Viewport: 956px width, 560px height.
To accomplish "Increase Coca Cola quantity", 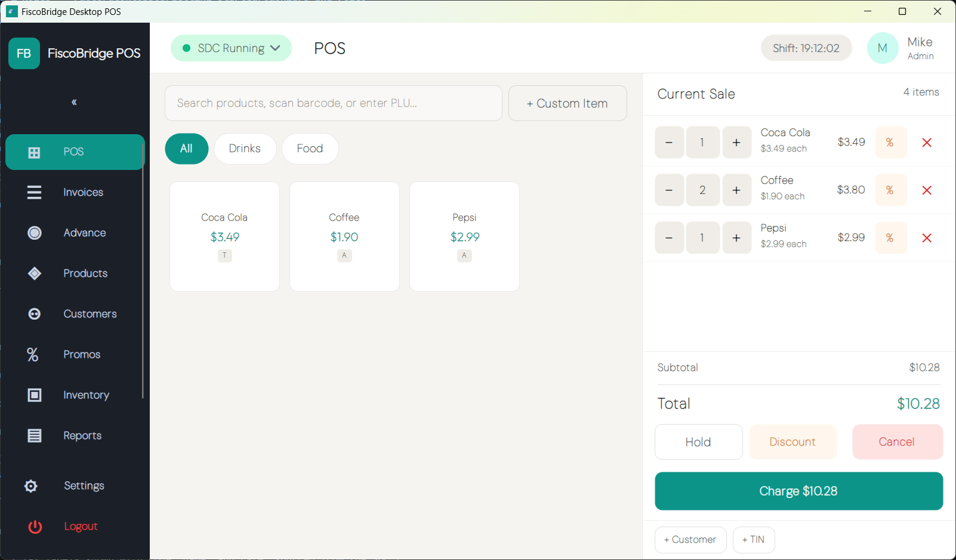I will [x=737, y=143].
